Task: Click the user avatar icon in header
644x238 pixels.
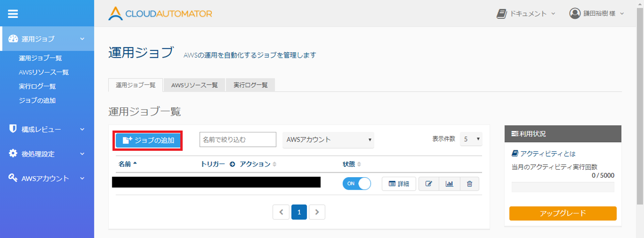Action: pyautogui.click(x=575, y=13)
